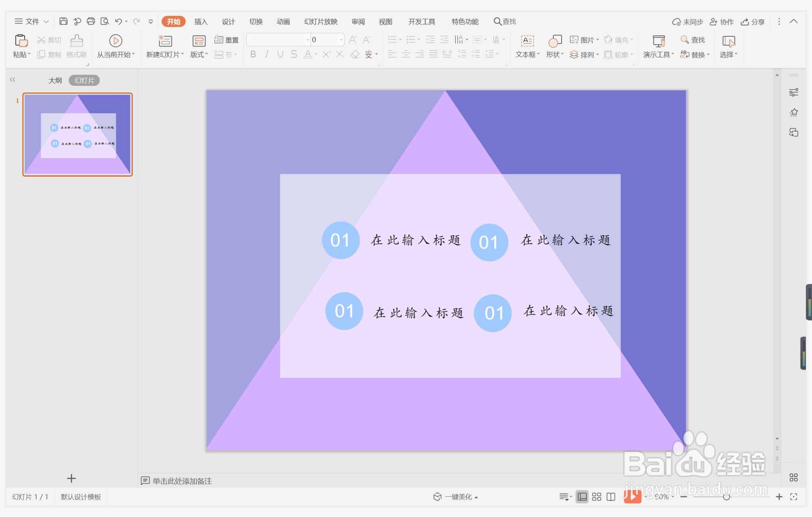Viewport: 812px width, 517px height.
Task: Switch to the 大纲 outline tab
Action: [x=55, y=80]
